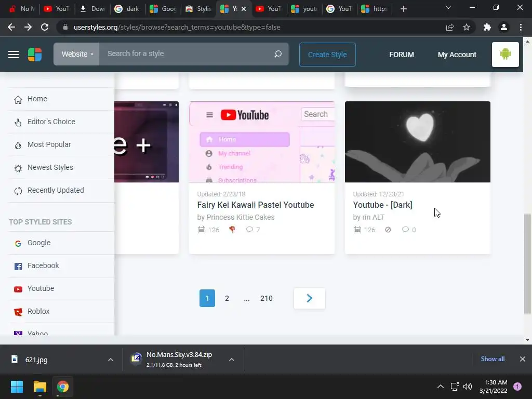This screenshot has height=399, width=532.
Task: Click the browser forward arrow
Action: click(28, 27)
